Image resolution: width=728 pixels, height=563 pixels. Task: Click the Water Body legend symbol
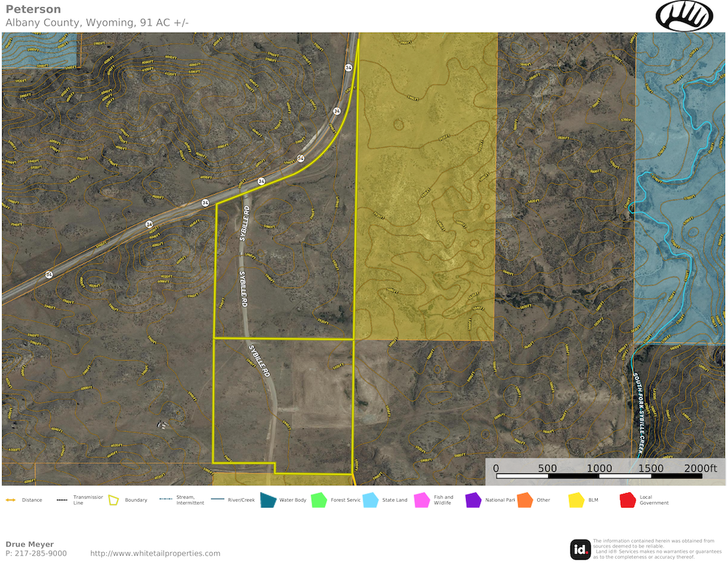point(268,500)
